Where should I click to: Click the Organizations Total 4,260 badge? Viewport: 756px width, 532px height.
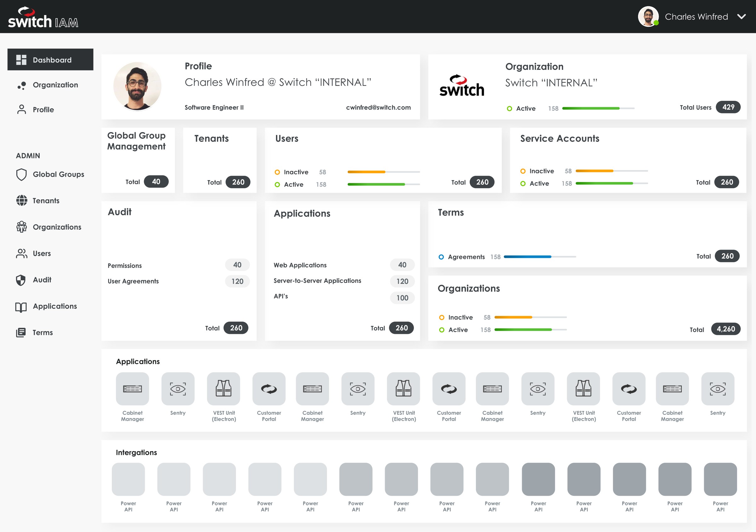coord(725,329)
